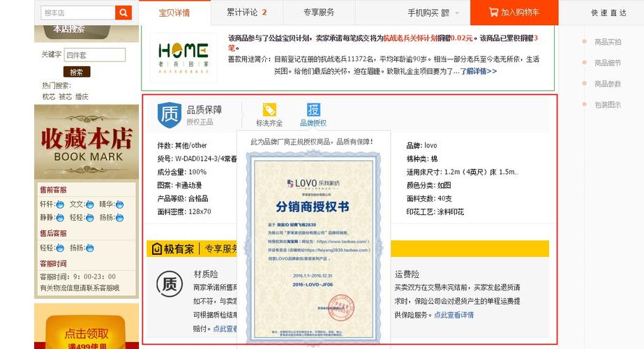The width and height of the screenshot is (644, 349).
Task: Click 加入购物车 button
Action: 514,13
